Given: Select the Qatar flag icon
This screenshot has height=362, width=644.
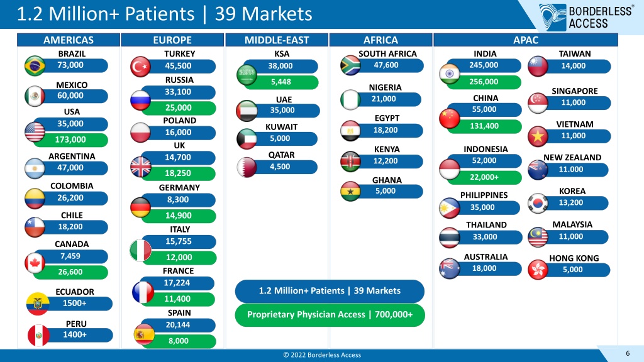Looking at the screenshot, I should coord(247,167).
